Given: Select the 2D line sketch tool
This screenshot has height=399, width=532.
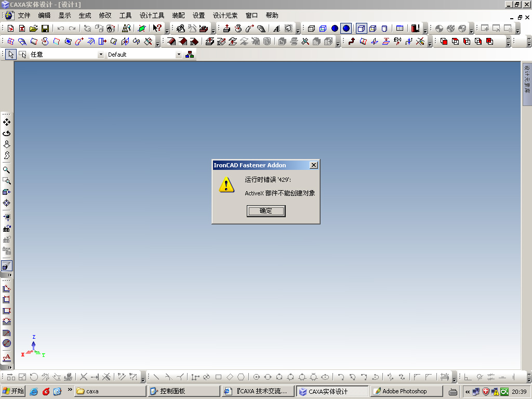Looking at the screenshot, I should coord(156,377).
